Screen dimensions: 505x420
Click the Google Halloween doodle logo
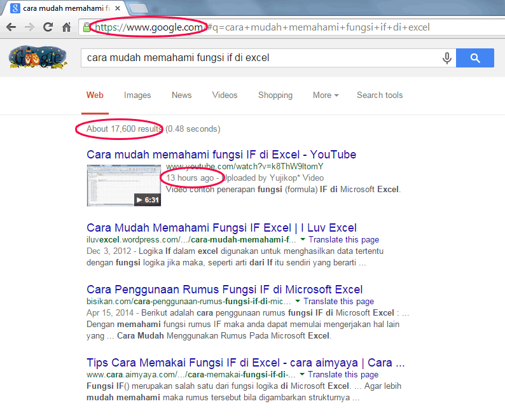[38, 57]
